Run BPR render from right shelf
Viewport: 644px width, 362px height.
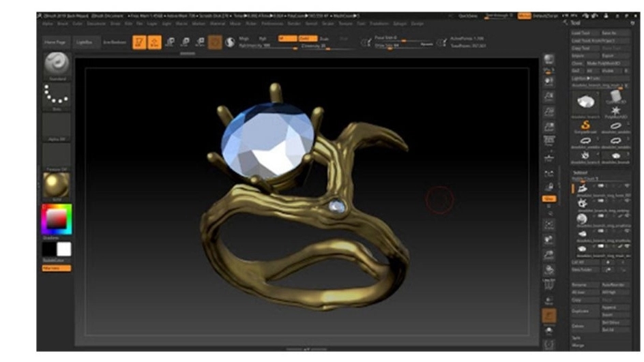[548, 59]
